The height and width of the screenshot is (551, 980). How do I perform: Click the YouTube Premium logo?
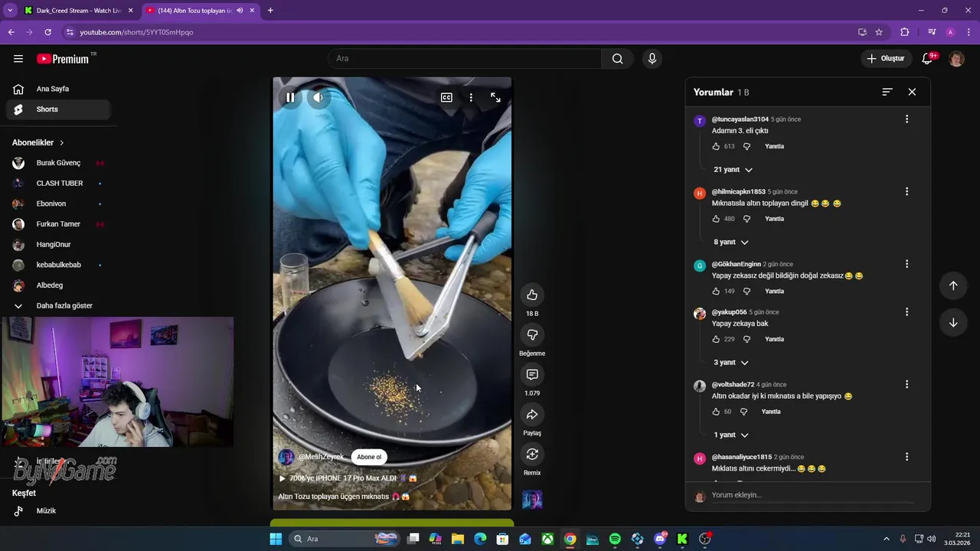click(x=63, y=59)
